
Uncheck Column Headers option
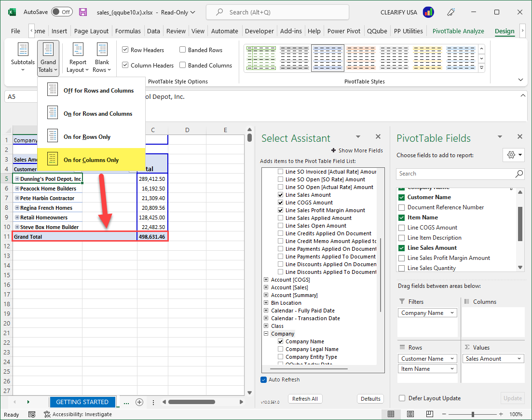pyautogui.click(x=125, y=65)
